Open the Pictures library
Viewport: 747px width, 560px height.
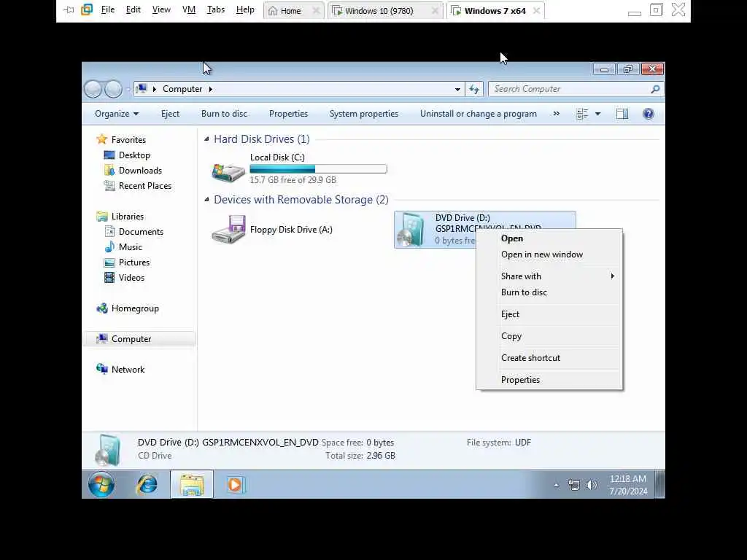134,262
